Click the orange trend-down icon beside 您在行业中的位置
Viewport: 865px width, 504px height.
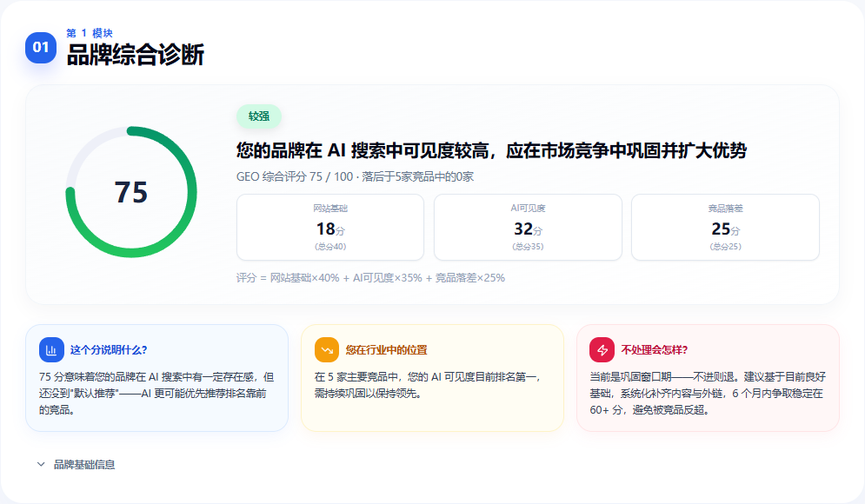tap(327, 350)
